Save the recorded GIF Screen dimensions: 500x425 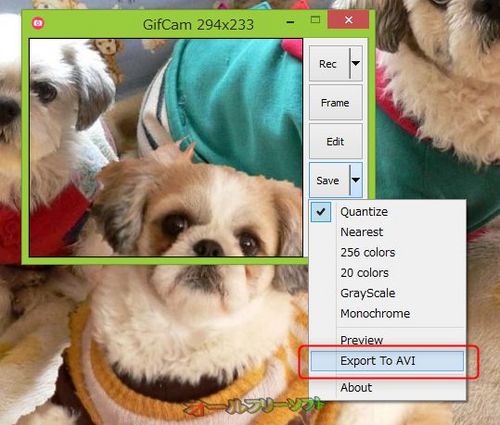pos(329,180)
